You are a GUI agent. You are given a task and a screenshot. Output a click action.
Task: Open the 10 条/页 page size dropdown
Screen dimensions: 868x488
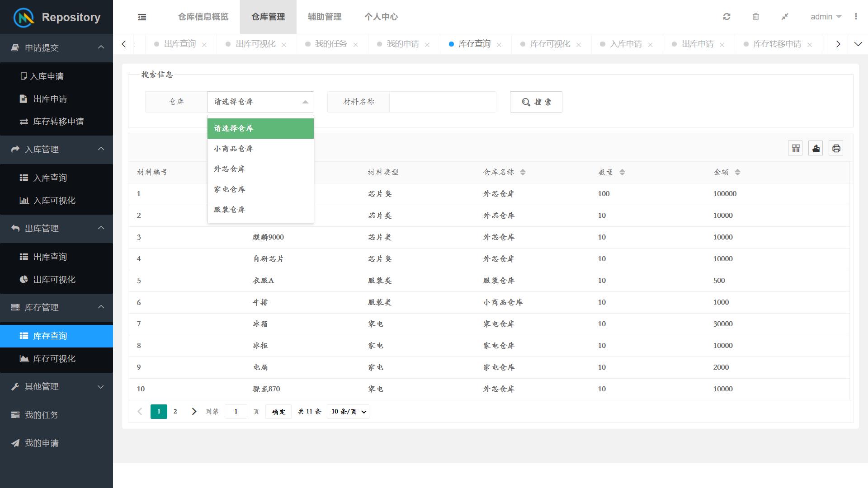coord(348,412)
